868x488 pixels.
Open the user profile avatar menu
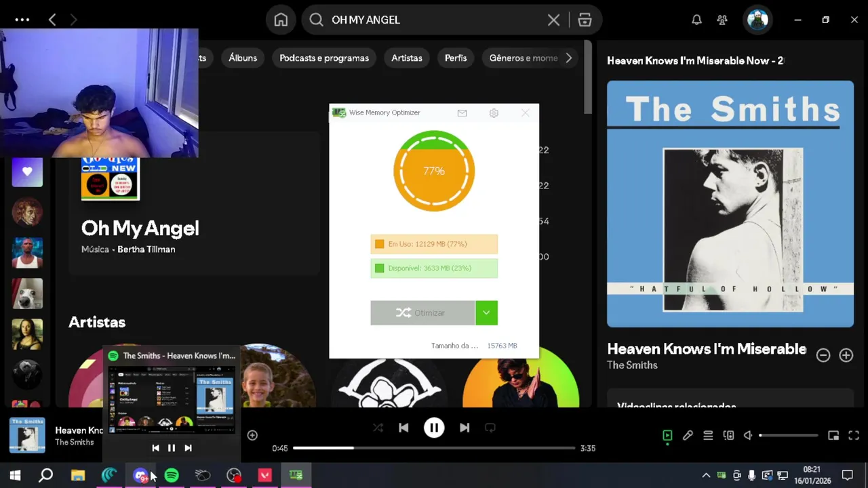(x=757, y=20)
